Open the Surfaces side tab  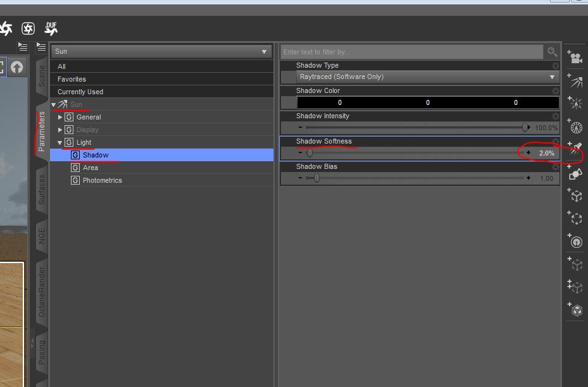(42, 190)
